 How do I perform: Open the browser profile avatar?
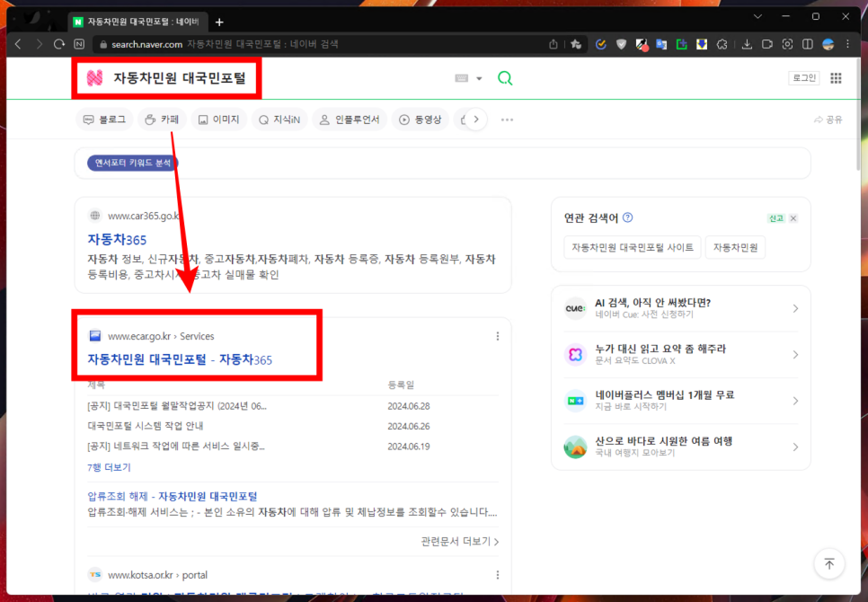pos(828,44)
